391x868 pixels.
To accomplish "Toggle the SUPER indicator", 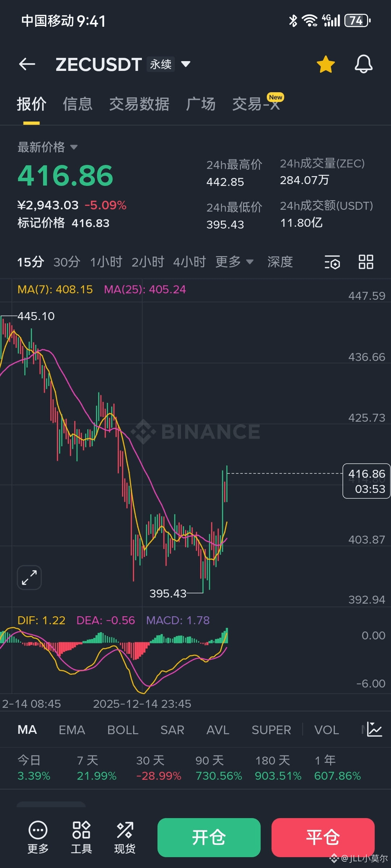I will tap(271, 730).
